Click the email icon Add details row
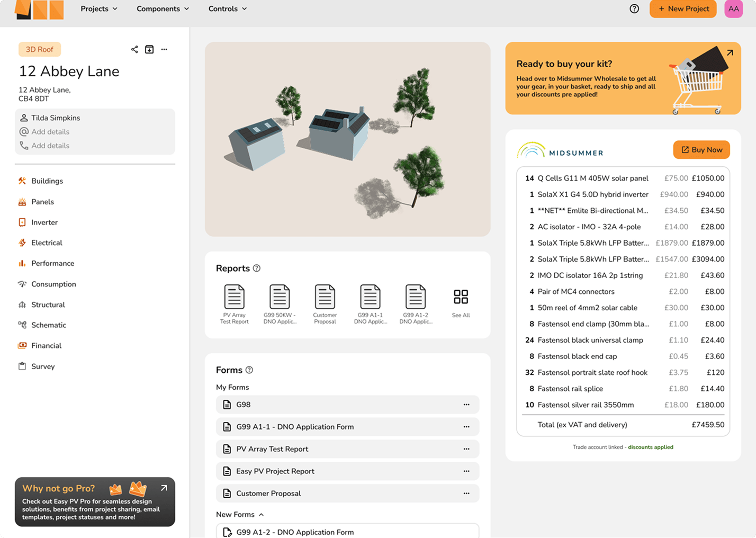The image size is (756, 538). click(44, 131)
